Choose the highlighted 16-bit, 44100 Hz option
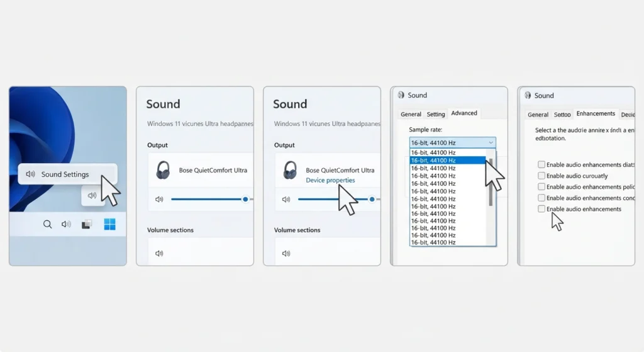This screenshot has width=644, height=352. pyautogui.click(x=448, y=161)
